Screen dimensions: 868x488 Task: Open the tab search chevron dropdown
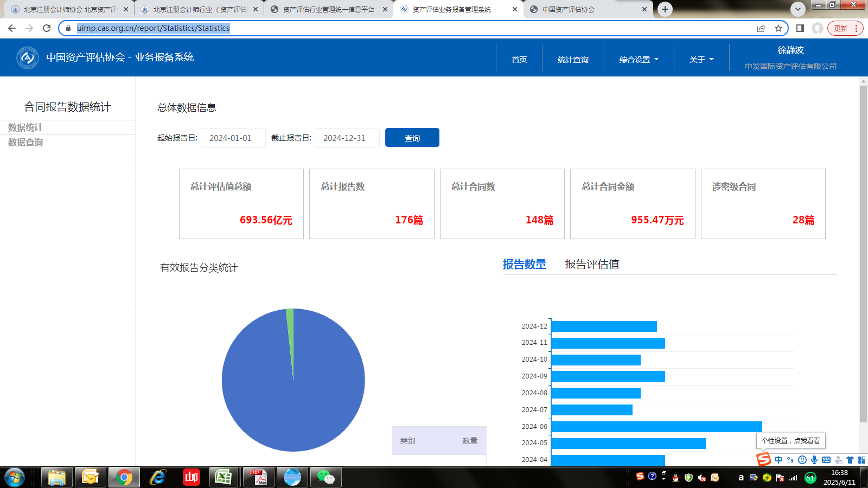(797, 9)
